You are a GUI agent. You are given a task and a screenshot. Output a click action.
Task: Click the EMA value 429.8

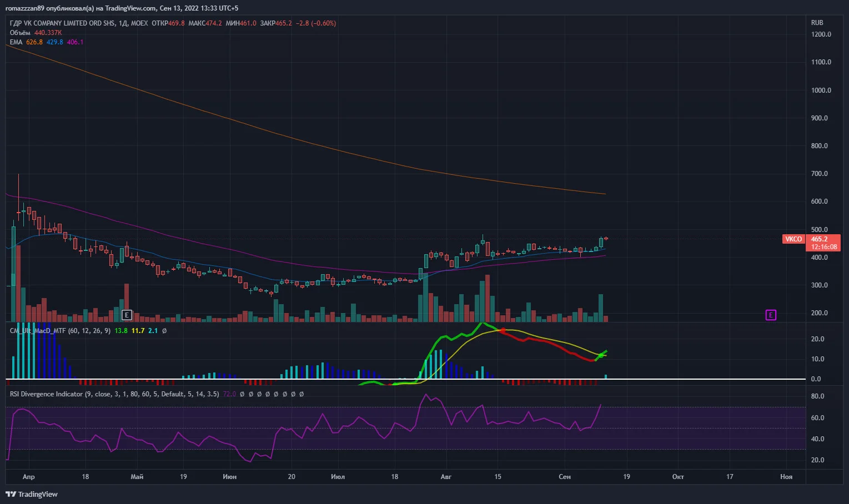55,42
